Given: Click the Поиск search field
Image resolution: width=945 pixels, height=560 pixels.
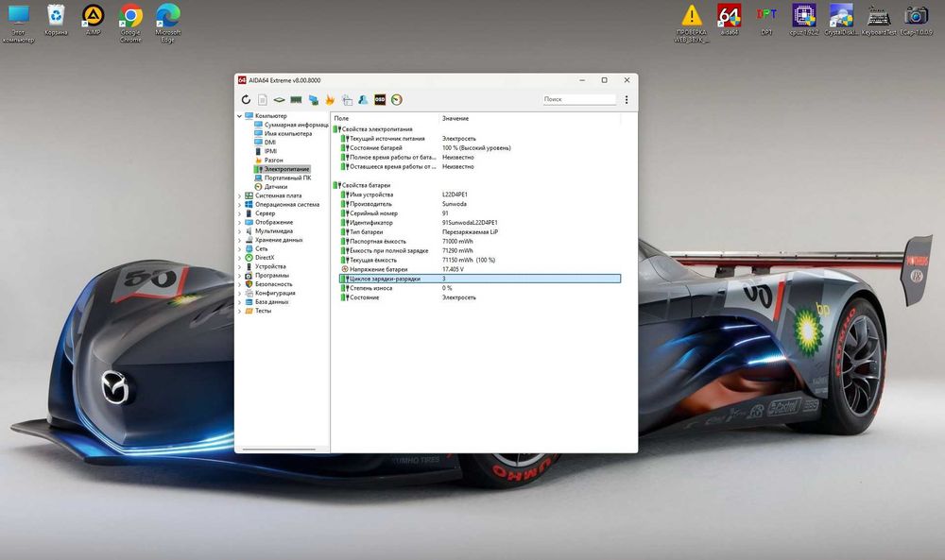Looking at the screenshot, I should click(578, 99).
